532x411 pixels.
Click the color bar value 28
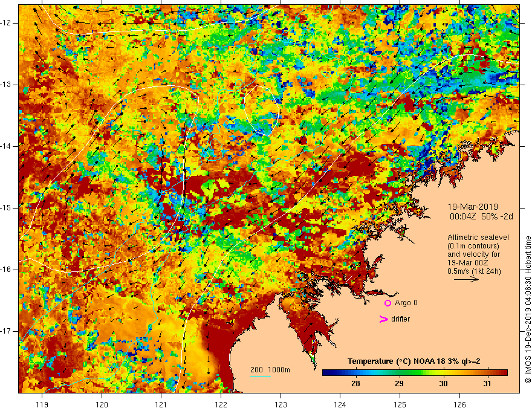[355, 384]
